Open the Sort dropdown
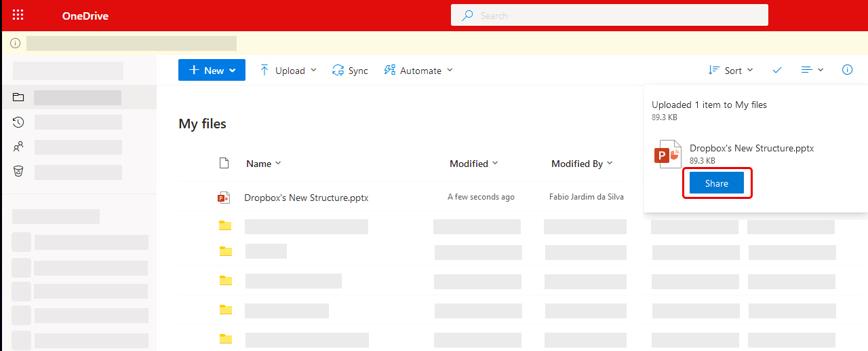Image resolution: width=868 pixels, height=351 pixels. click(x=730, y=71)
